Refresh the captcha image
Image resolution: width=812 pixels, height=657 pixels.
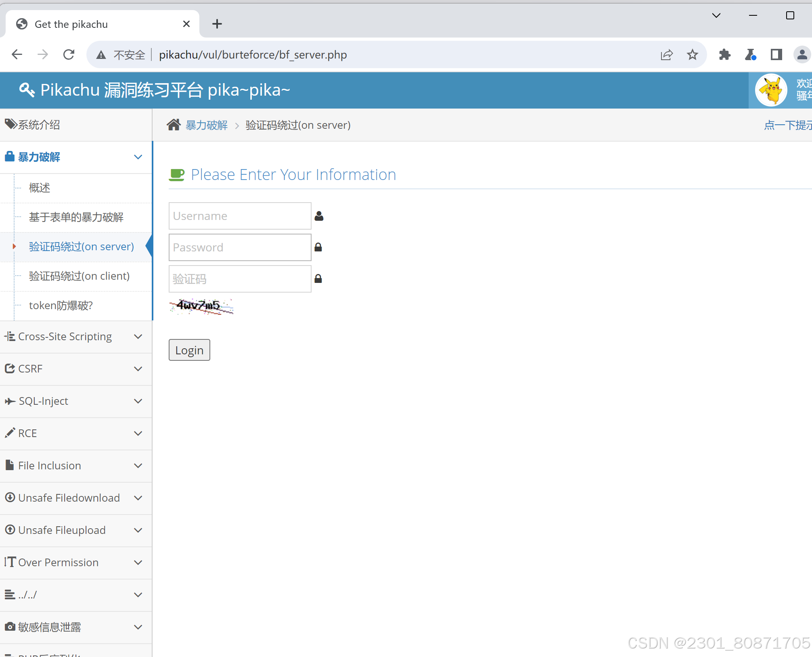point(201,306)
